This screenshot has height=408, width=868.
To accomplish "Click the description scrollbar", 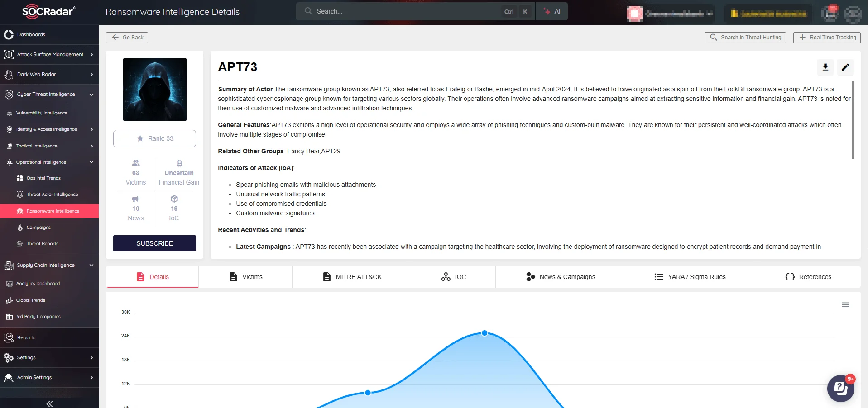I will tap(853, 120).
